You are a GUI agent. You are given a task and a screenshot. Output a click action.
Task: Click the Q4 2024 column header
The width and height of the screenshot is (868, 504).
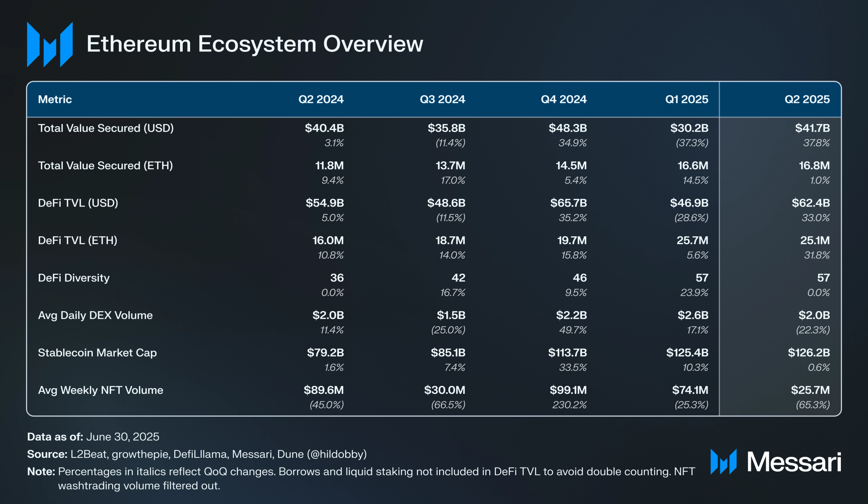564,99
